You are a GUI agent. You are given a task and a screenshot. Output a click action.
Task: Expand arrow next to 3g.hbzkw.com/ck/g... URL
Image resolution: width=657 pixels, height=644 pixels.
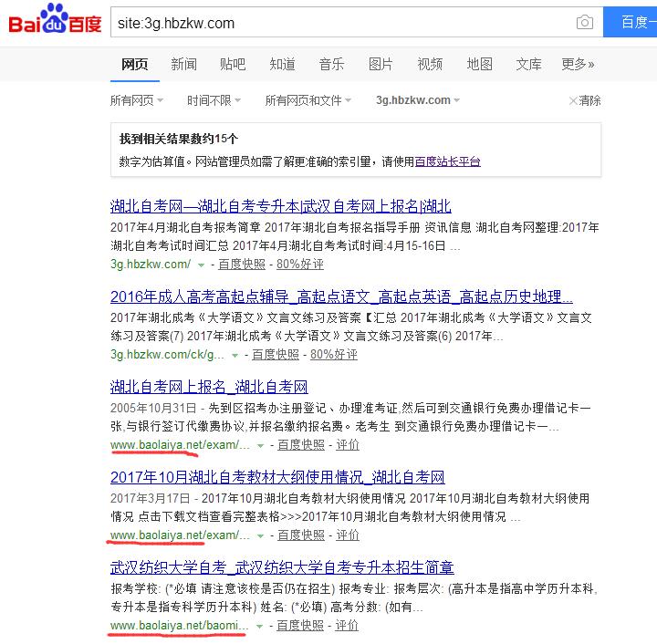pyautogui.click(x=235, y=356)
